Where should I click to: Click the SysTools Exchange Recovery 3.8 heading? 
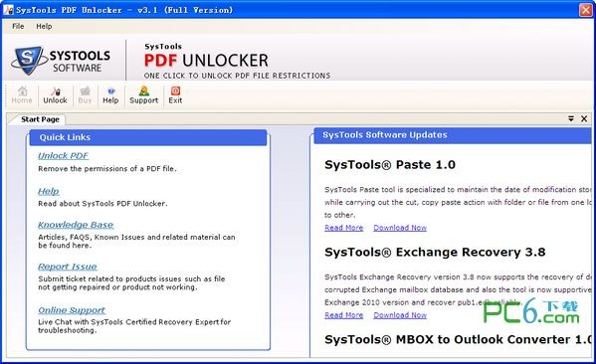point(435,252)
